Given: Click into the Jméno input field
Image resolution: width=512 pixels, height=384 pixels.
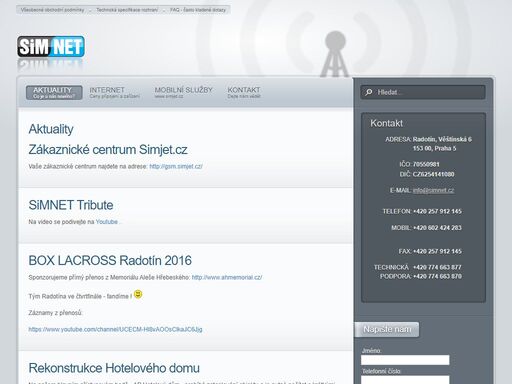Looking at the screenshot, I should (x=405, y=360).
